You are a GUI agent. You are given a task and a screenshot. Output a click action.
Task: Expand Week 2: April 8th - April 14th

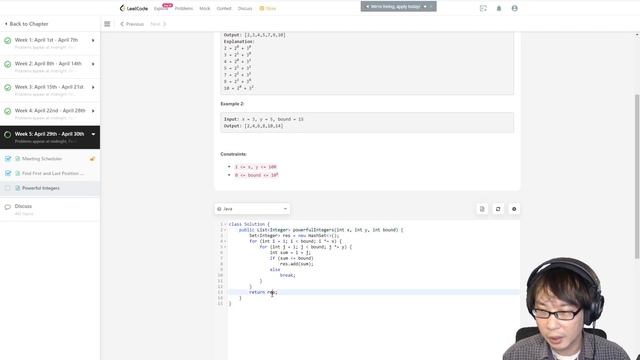click(x=93, y=64)
